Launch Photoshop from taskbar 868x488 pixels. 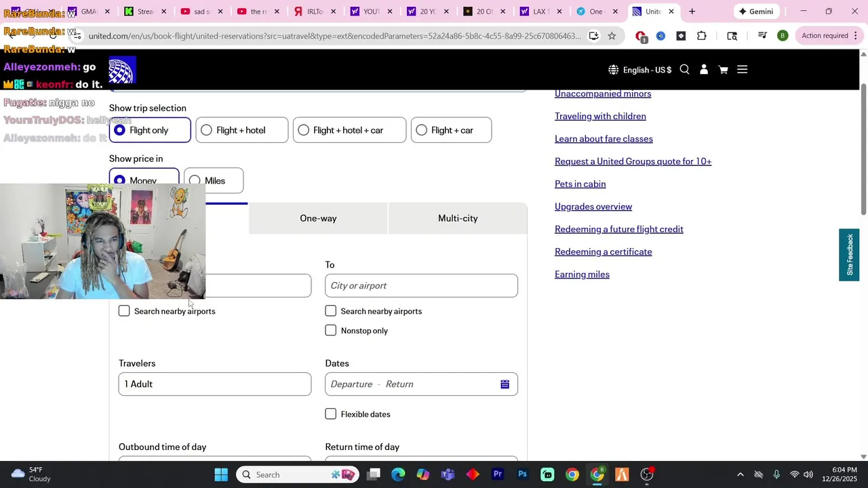[522, 474]
